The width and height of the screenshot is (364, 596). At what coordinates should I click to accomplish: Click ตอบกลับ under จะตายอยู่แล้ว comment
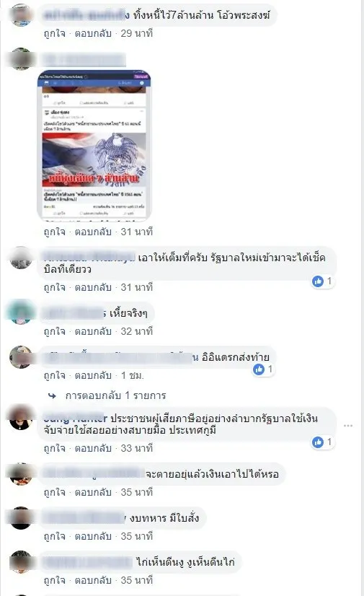(93, 492)
